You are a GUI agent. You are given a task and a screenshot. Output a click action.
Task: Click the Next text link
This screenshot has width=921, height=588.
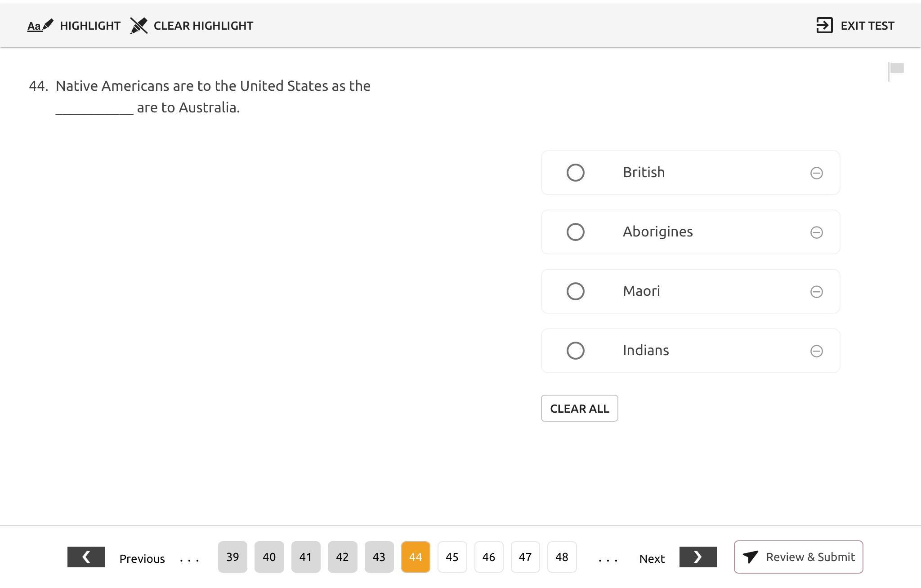click(652, 559)
